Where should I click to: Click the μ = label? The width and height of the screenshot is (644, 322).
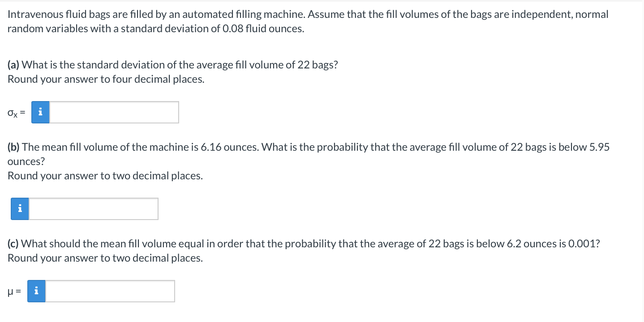[x=14, y=292]
